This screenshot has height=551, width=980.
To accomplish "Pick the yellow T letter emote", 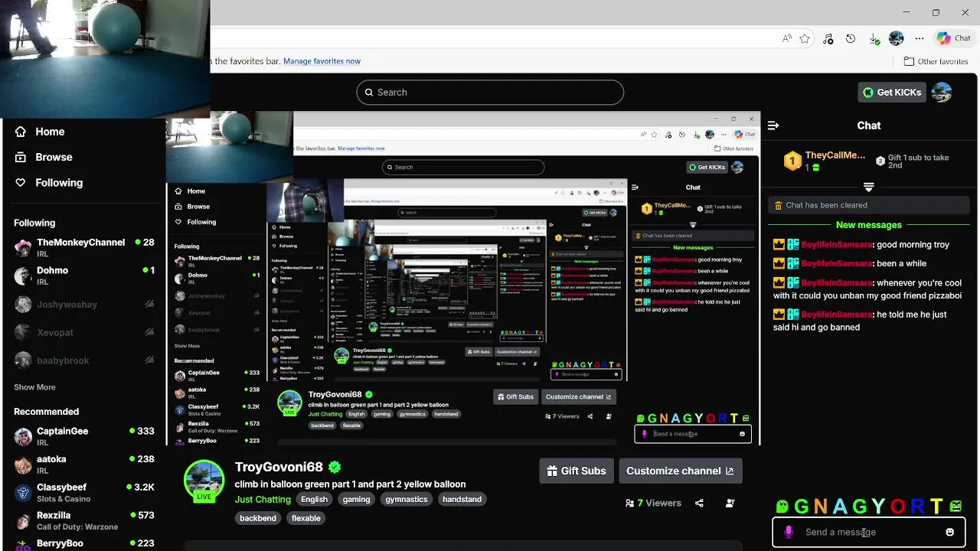I will (x=936, y=506).
